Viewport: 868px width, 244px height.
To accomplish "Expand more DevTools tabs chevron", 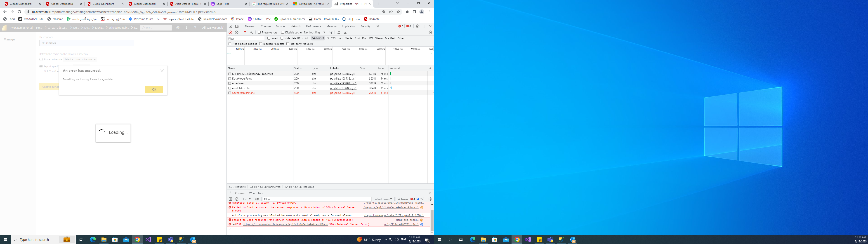I will pos(378,26).
